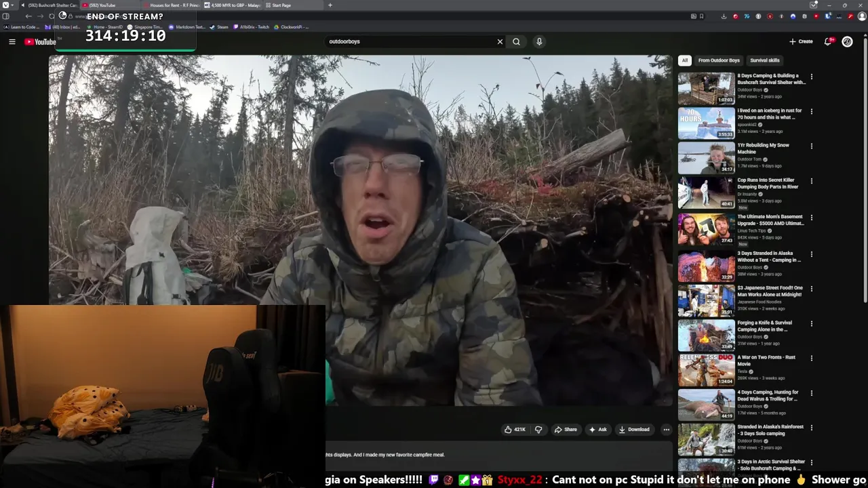Clear the outdoorboys search text
The width and height of the screenshot is (868, 488).
coord(500,41)
